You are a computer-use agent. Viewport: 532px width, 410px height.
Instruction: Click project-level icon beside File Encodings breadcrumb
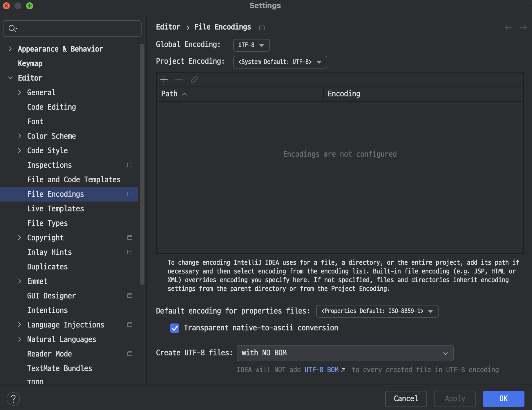tap(262, 28)
